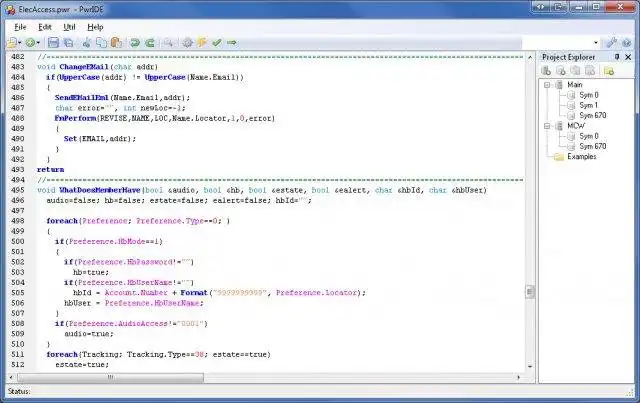Click the ChangeEMail function name
Image resolution: width=640 pixels, height=403 pixels.
(x=84, y=67)
